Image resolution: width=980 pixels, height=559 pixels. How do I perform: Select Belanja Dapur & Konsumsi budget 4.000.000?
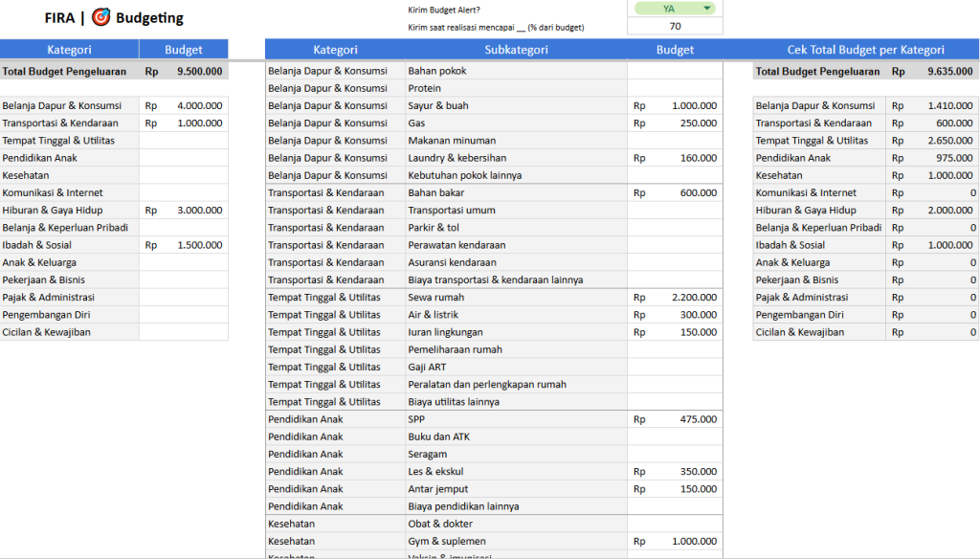coord(184,105)
